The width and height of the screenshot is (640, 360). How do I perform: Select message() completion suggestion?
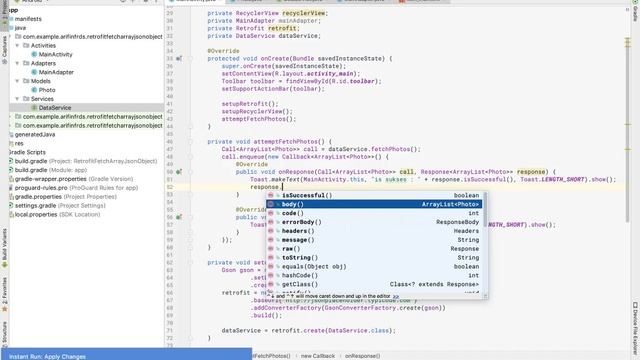374,240
